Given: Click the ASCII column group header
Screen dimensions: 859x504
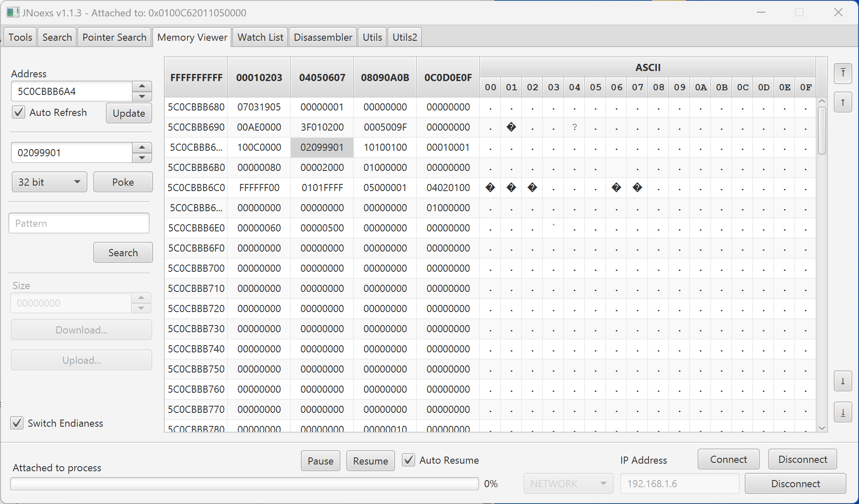Looking at the screenshot, I should (648, 67).
